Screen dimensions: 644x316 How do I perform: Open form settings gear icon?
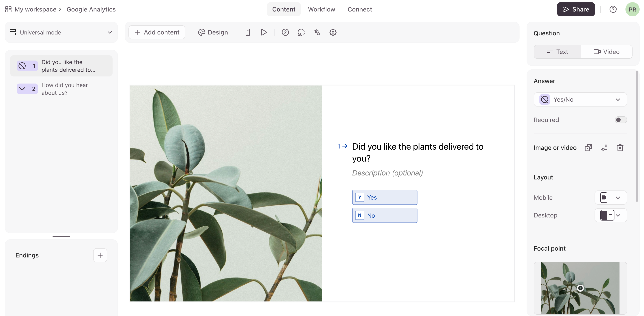tap(333, 32)
